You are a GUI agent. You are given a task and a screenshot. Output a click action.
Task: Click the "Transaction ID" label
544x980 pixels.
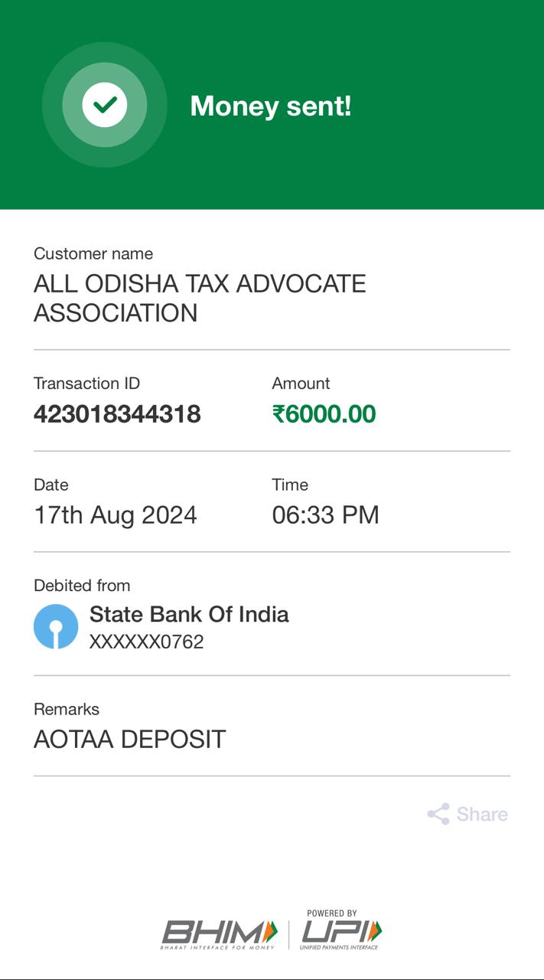tap(87, 383)
